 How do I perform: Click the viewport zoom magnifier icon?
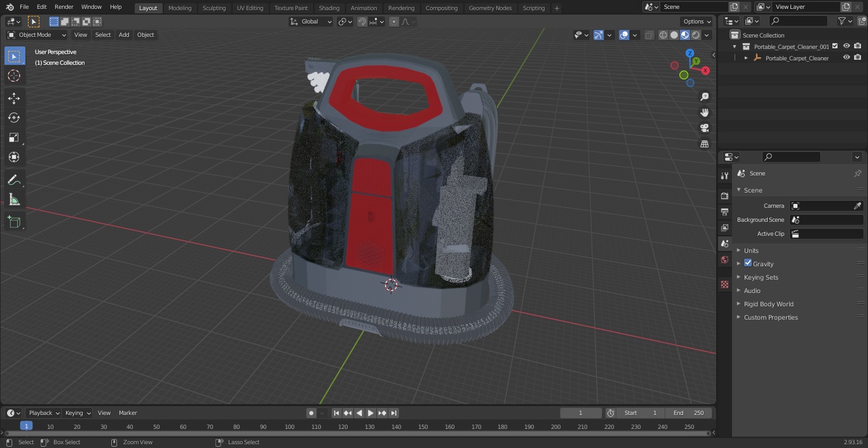tap(704, 97)
